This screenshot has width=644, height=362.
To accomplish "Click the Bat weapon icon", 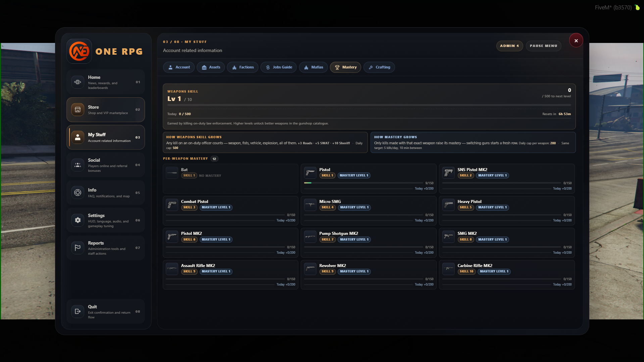I will point(172,173).
